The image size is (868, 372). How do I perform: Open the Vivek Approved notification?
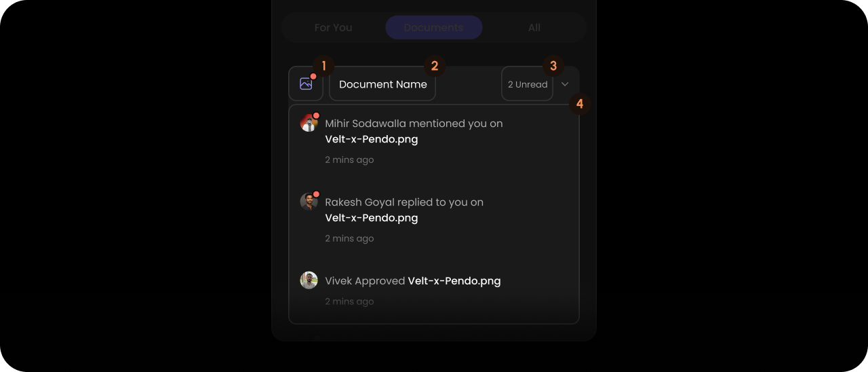coord(434,291)
